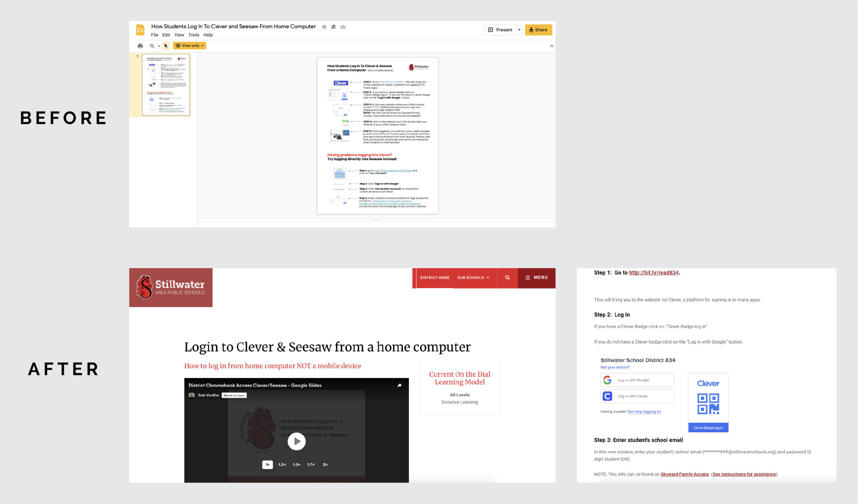Image resolution: width=858 pixels, height=504 pixels.
Task: Collapse the menus with chevron arrow
Action: pos(552,46)
